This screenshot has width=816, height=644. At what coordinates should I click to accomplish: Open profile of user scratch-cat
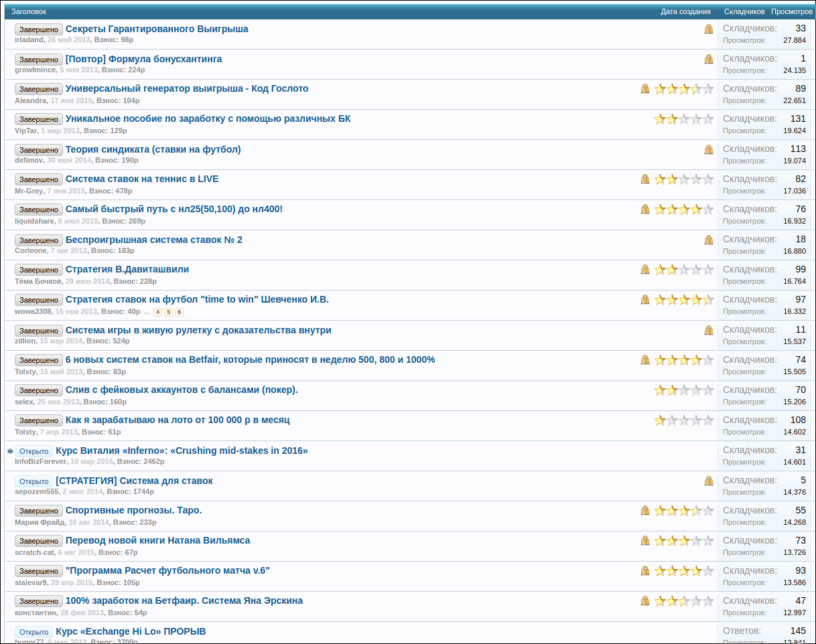click(x=34, y=552)
